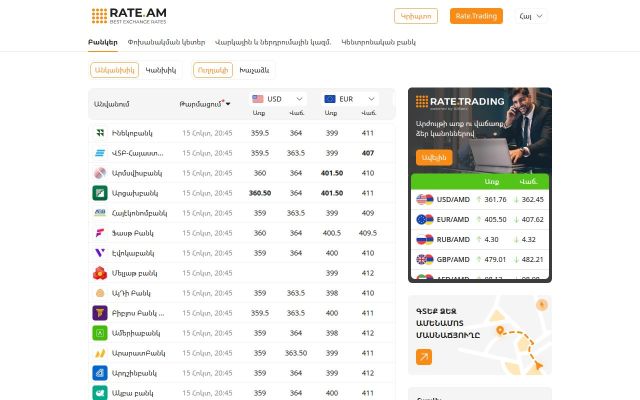Click the USD/AMD flags pair icon
Viewport: 640px width, 400px height.
(x=424, y=200)
